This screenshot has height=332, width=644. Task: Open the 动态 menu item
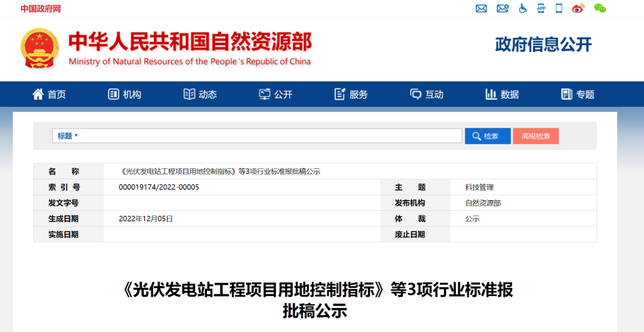point(200,94)
